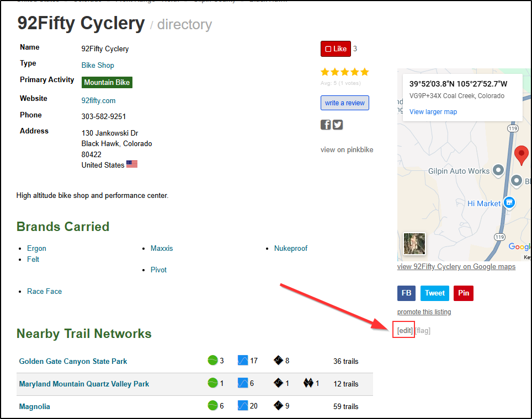532x419 pixels.
Task: Click the first rating star
Action: pyautogui.click(x=324, y=72)
